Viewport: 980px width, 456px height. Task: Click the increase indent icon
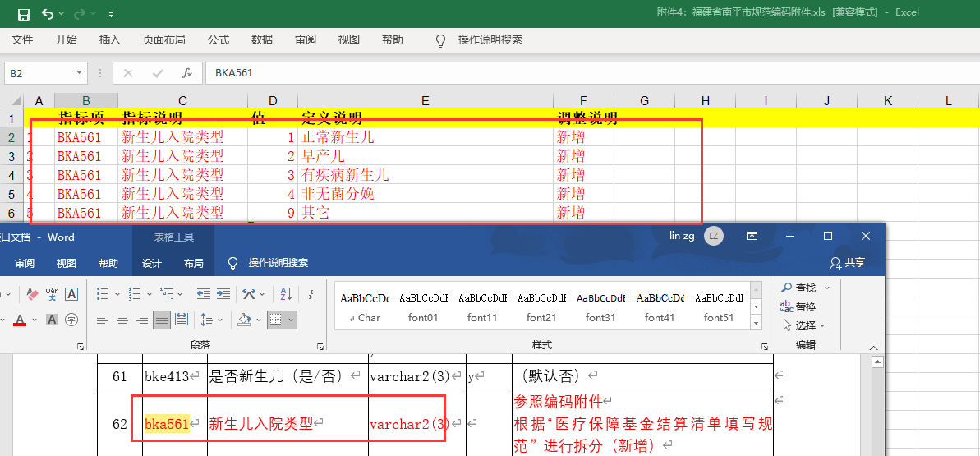tap(223, 293)
